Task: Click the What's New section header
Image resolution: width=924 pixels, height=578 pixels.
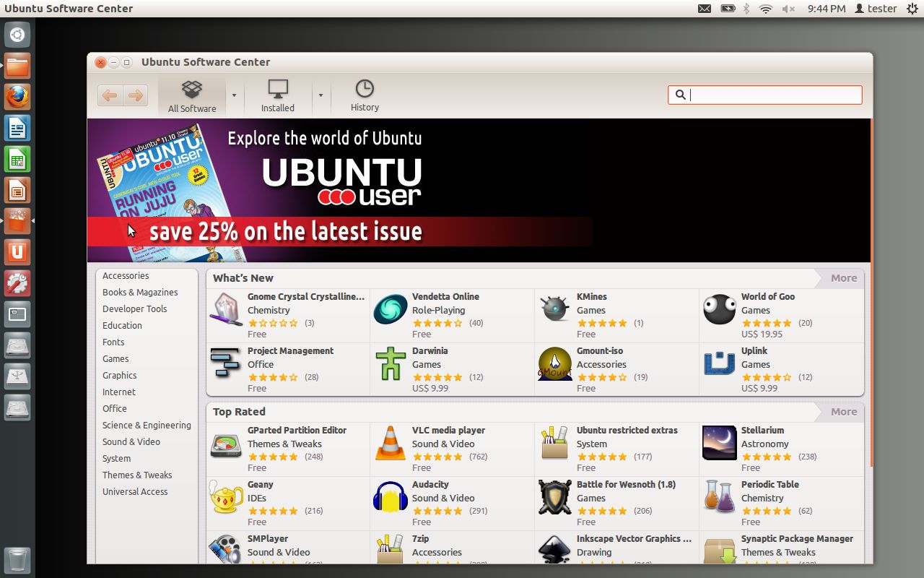Action: tap(243, 278)
